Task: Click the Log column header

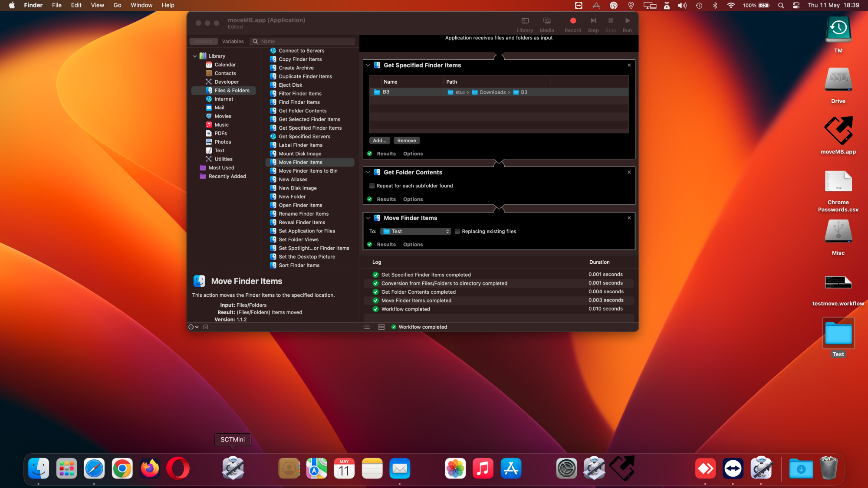Action: [x=376, y=262]
